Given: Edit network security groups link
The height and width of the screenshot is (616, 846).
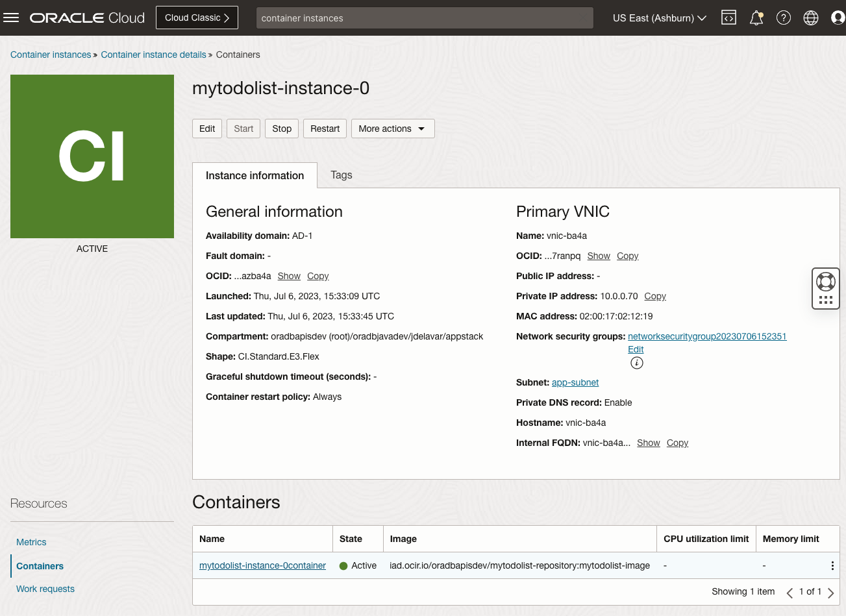Looking at the screenshot, I should click(636, 349).
